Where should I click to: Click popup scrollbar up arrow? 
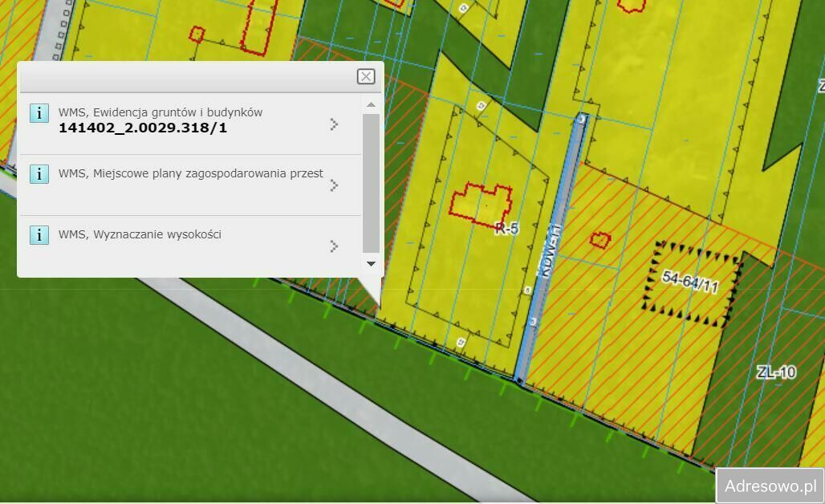coord(371,104)
